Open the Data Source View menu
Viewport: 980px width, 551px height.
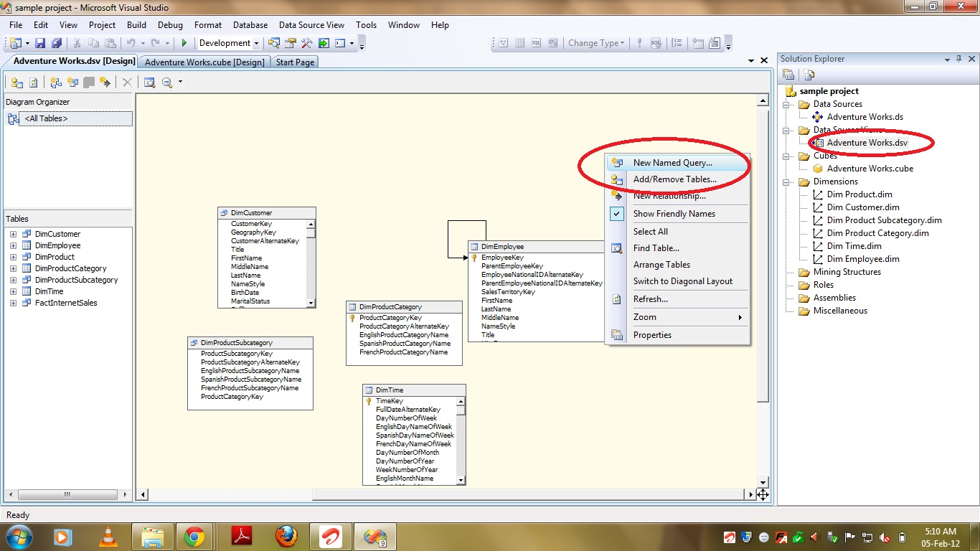(311, 25)
